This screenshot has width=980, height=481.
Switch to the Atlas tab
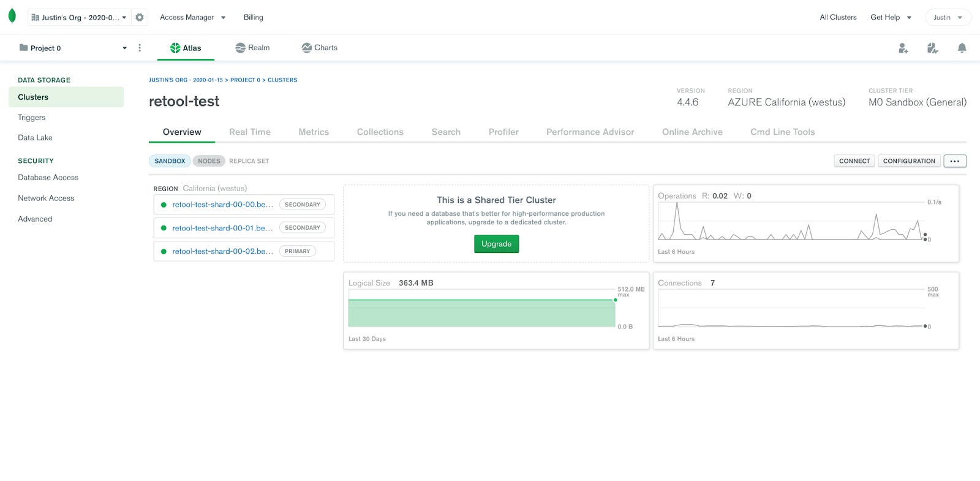186,48
